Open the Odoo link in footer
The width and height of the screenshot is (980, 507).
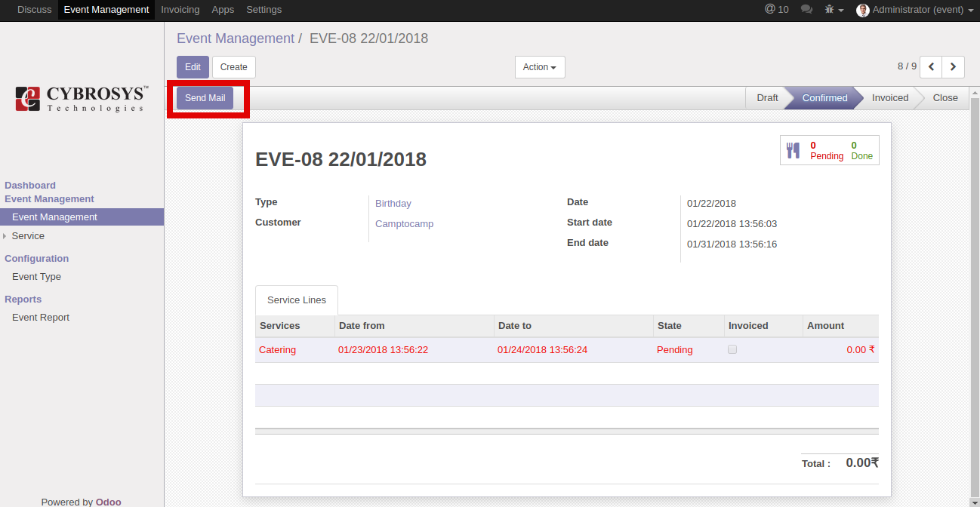(109, 502)
